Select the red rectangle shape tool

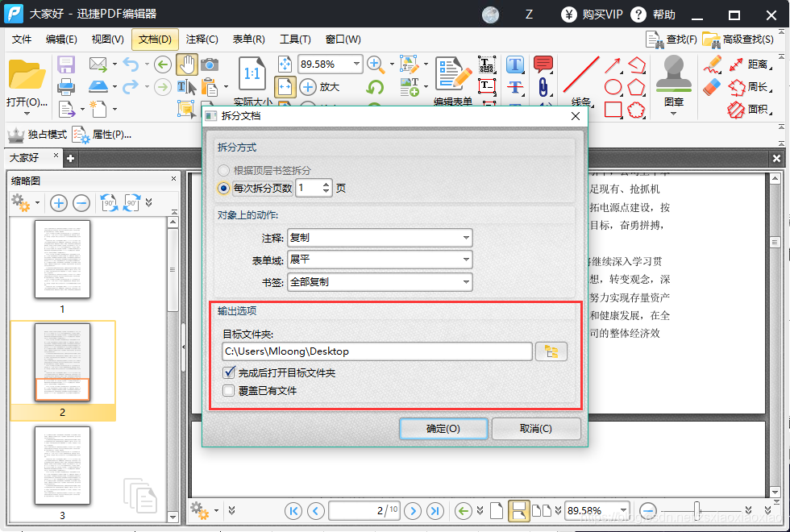[x=613, y=110]
